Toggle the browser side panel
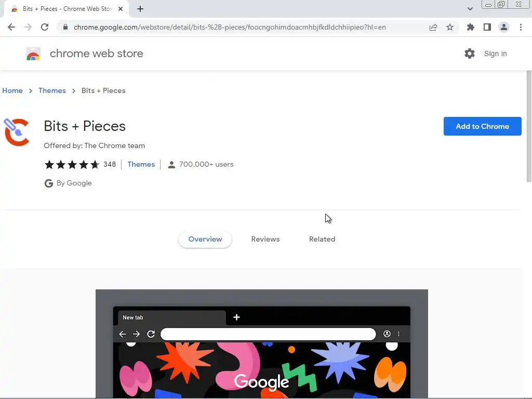This screenshot has height=399, width=532. (x=487, y=27)
